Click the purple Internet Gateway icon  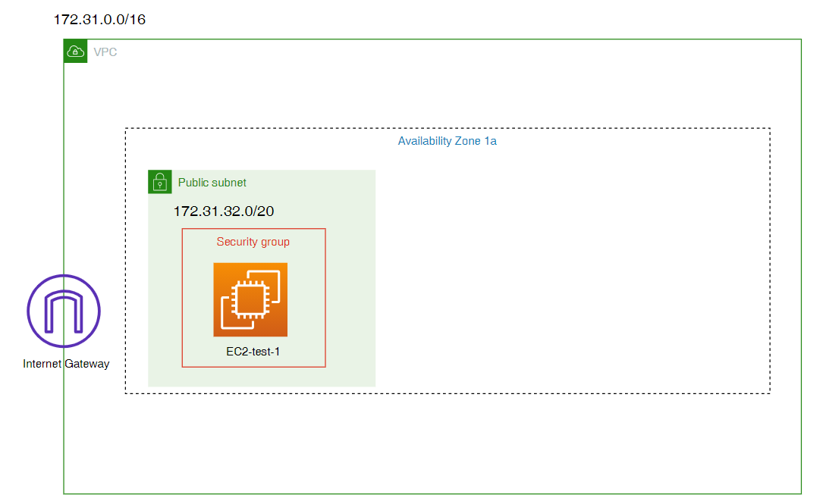[x=64, y=311]
